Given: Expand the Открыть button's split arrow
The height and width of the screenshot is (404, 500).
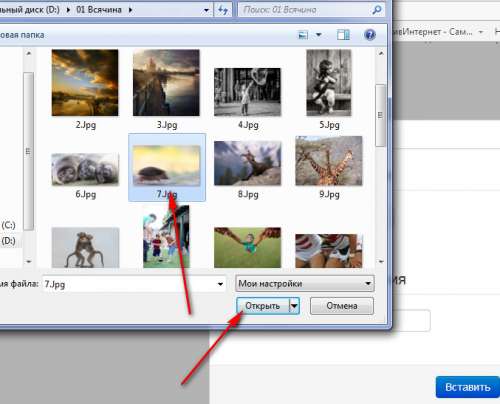Looking at the screenshot, I should [294, 306].
